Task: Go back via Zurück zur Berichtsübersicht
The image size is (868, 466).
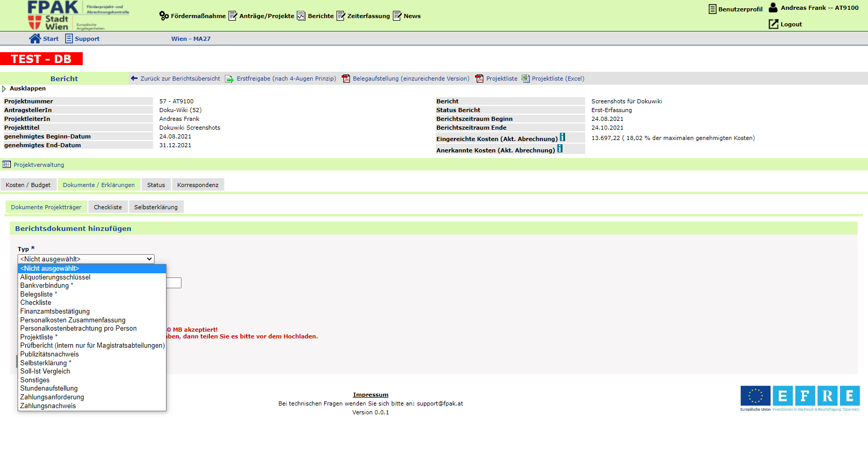Action: (179, 79)
